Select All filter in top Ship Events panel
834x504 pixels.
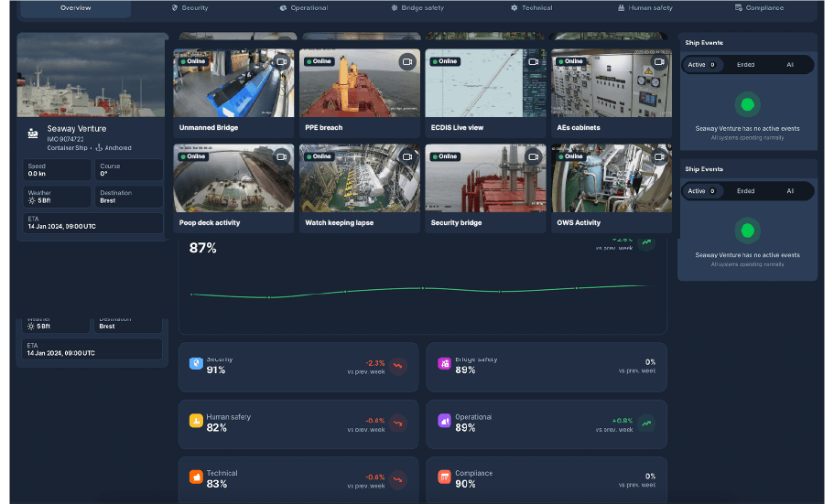790,65
